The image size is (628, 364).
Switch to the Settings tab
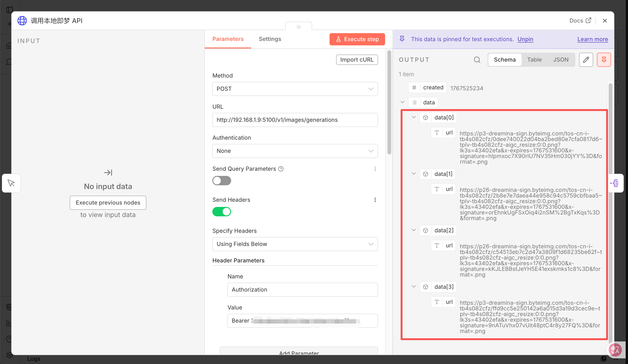coord(270,39)
